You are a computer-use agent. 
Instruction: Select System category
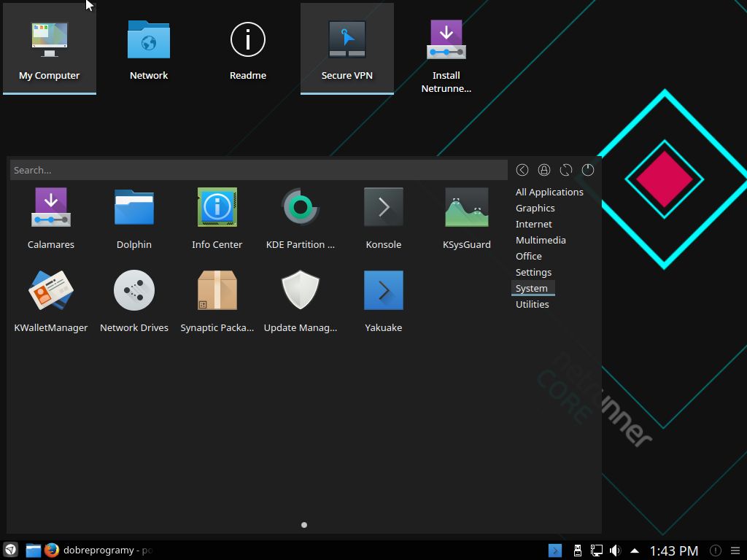coord(532,288)
